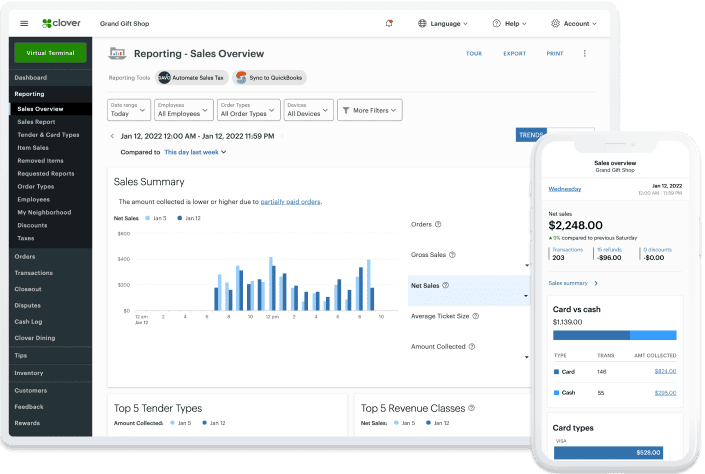
Task: Click the VISA $528.00 bar on phone
Action: (608, 452)
